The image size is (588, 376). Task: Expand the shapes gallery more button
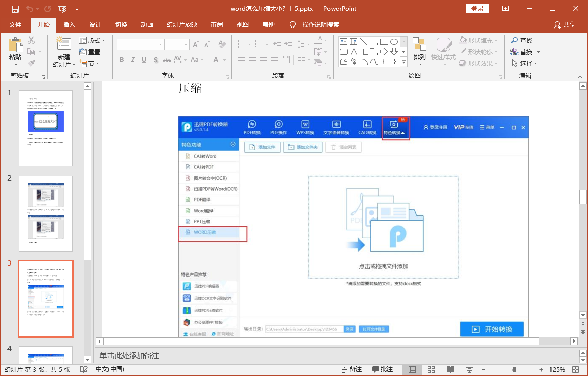[x=404, y=62]
